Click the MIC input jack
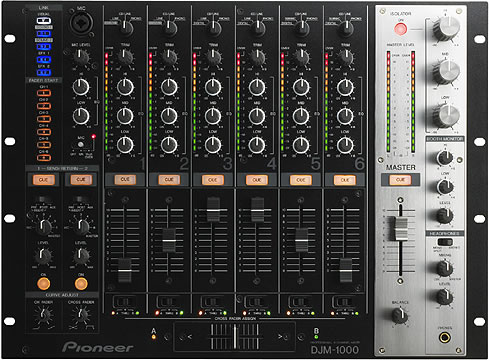This screenshot has height=360, width=489. coord(81,23)
